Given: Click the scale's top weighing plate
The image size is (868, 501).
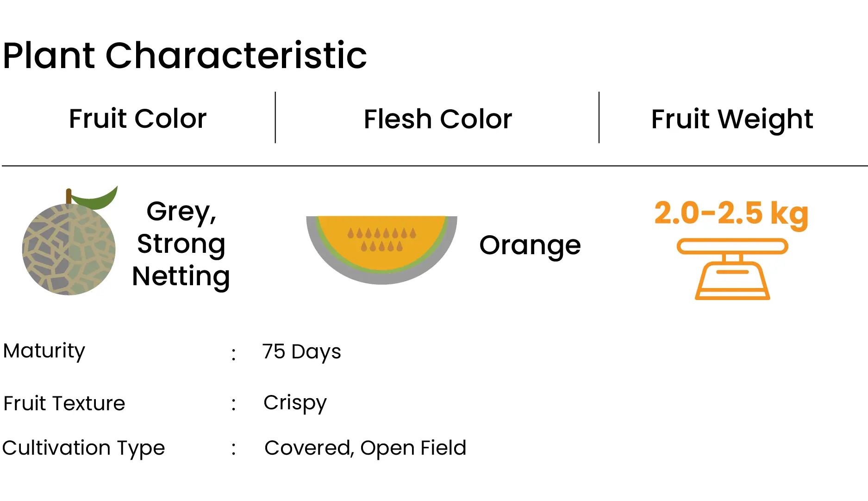Looking at the screenshot, I should tap(732, 246).
